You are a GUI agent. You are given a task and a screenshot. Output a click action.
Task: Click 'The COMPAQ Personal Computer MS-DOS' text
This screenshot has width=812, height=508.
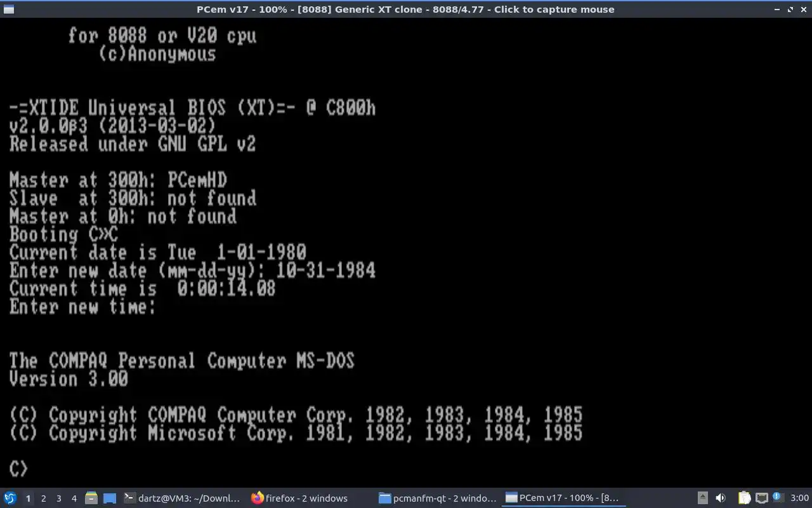click(181, 361)
